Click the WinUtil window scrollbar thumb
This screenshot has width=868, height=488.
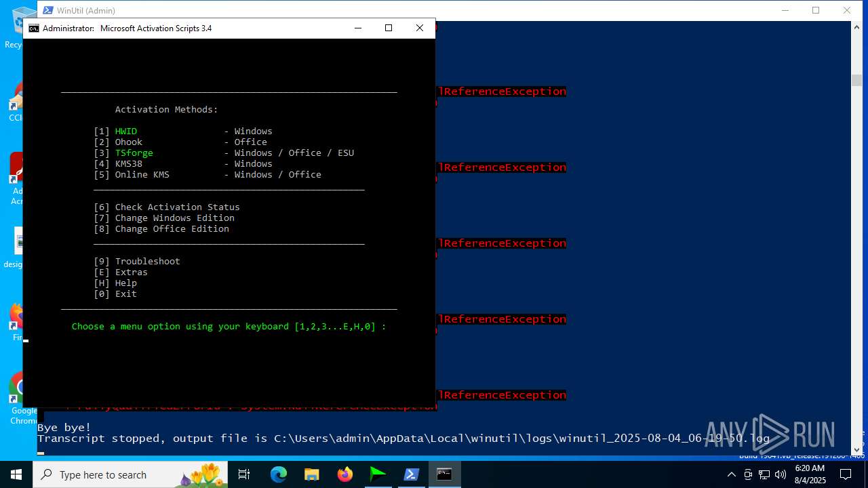(856, 80)
